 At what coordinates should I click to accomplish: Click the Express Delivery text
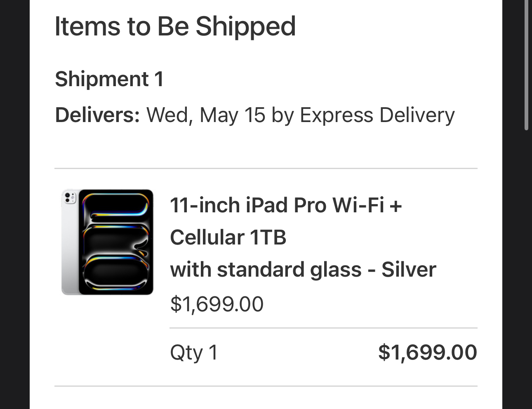[377, 115]
